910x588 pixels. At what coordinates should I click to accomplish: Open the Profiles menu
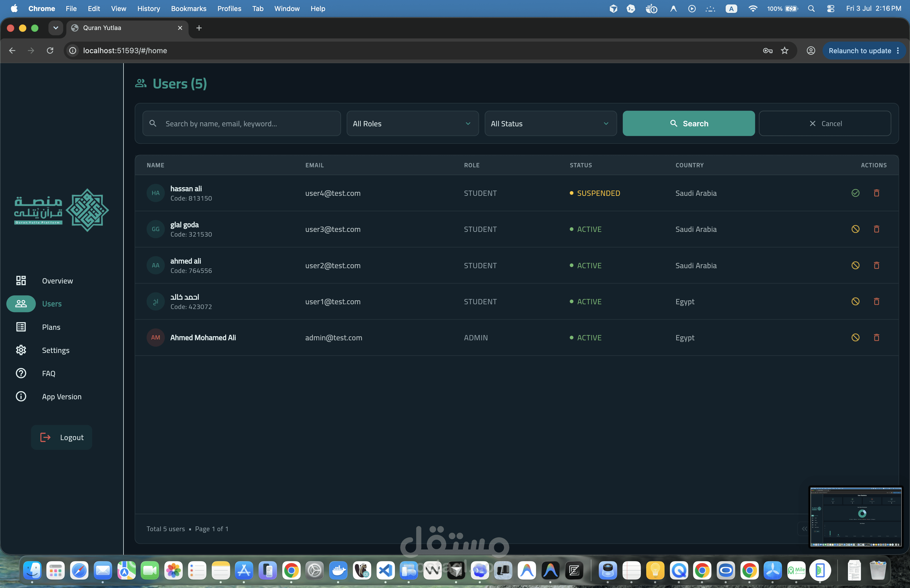pos(229,8)
